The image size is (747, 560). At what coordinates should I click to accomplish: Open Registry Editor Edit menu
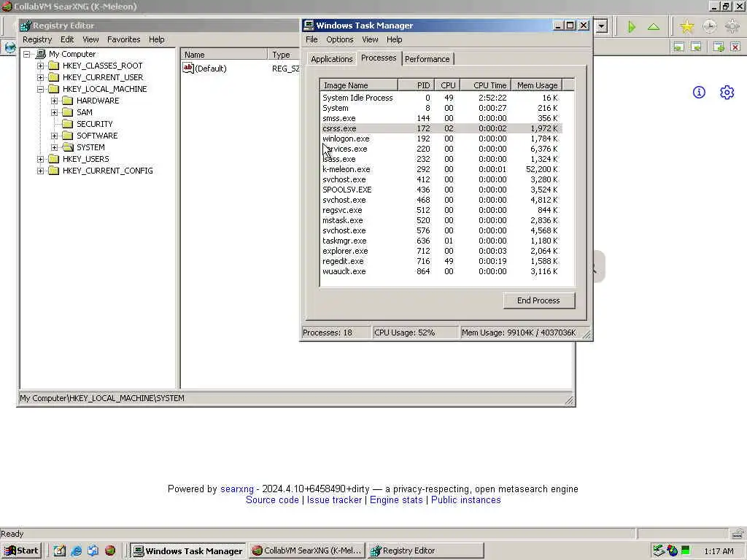pyautogui.click(x=66, y=39)
